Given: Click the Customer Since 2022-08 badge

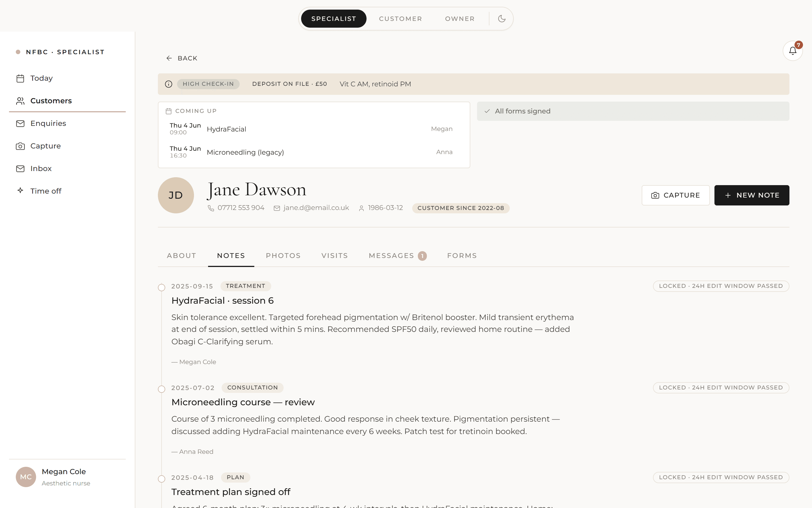Looking at the screenshot, I should coord(461,208).
